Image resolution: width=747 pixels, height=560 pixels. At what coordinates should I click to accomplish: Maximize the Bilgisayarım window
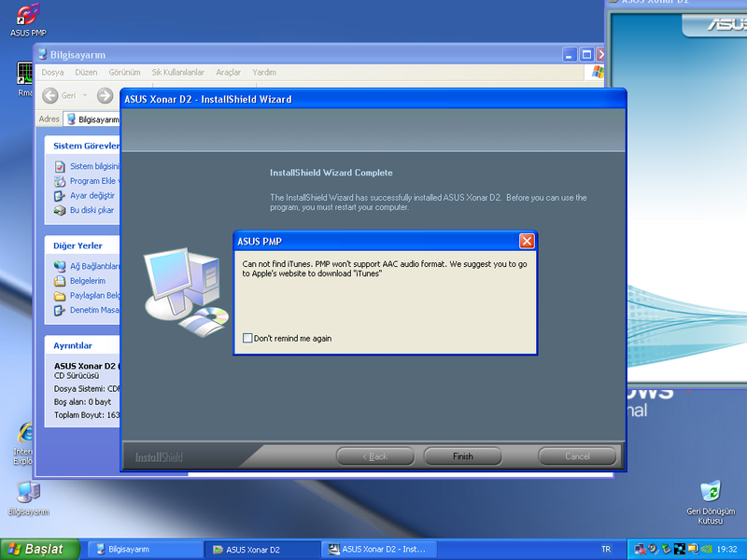point(586,55)
